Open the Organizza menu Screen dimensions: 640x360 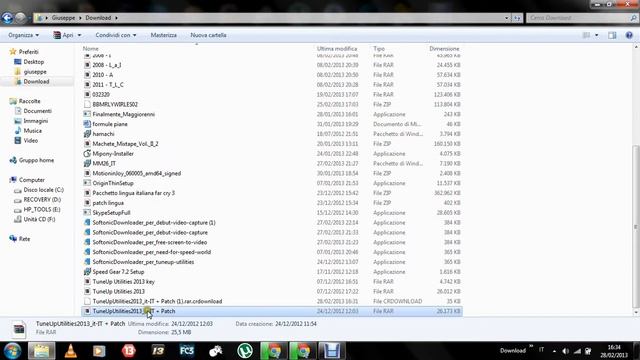pos(23,35)
